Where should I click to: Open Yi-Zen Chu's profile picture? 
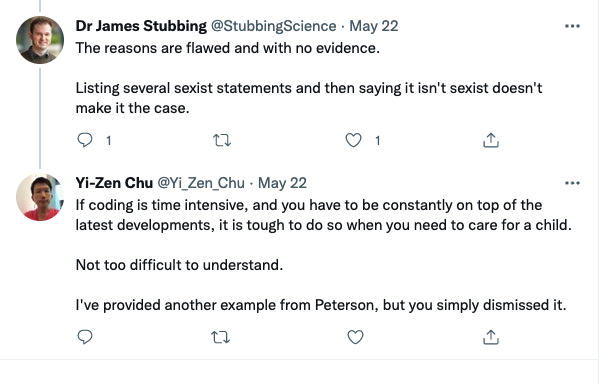pos(40,197)
